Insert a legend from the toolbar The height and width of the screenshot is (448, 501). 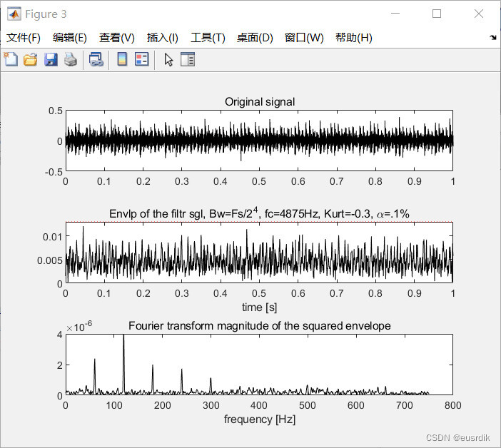tap(142, 59)
